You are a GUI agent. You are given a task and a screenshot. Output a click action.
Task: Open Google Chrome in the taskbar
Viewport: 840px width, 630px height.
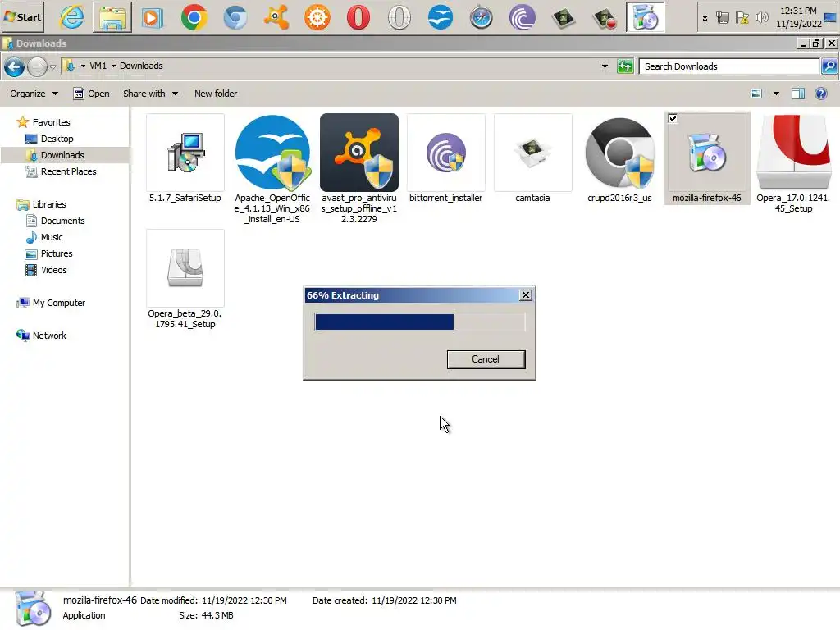[x=194, y=17]
